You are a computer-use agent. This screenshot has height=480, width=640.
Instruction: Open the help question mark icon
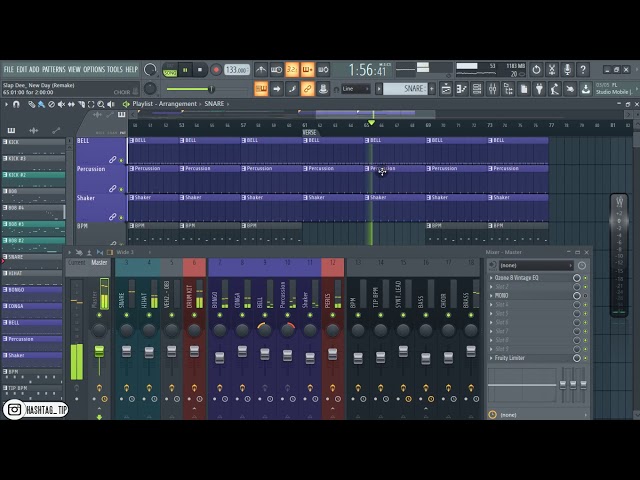point(583,70)
